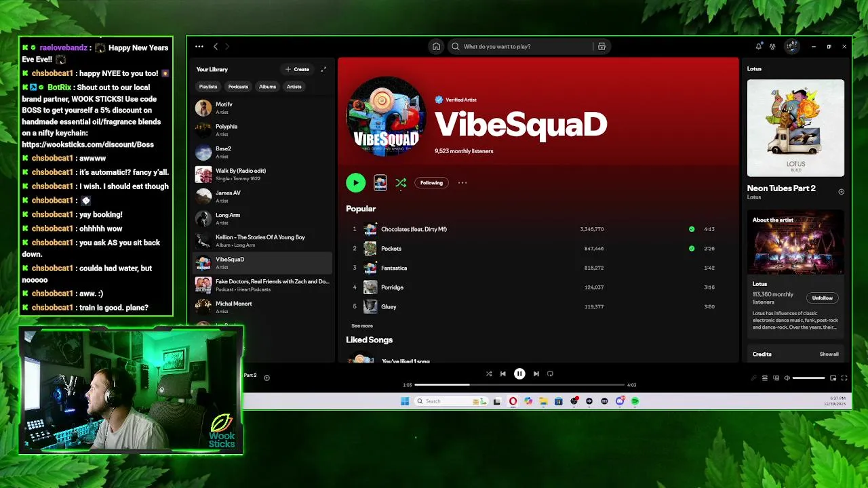Skip to the next track
The height and width of the screenshot is (488, 868).
536,373
